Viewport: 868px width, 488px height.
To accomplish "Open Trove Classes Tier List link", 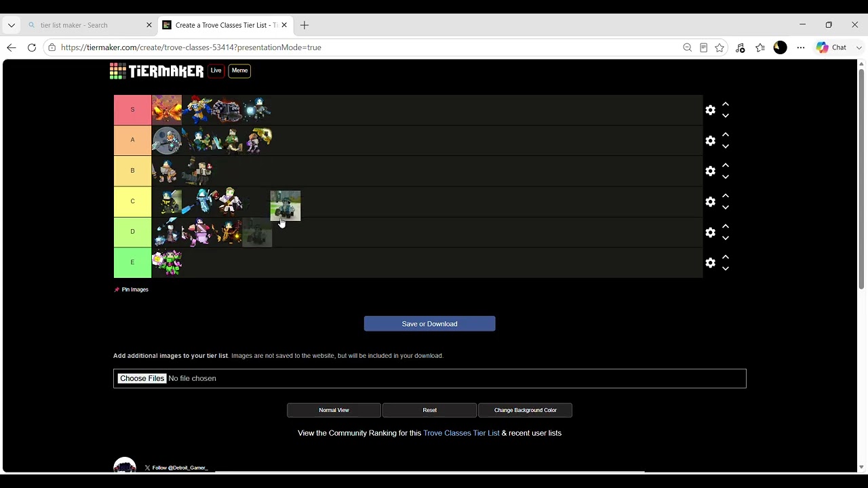I will (x=461, y=433).
